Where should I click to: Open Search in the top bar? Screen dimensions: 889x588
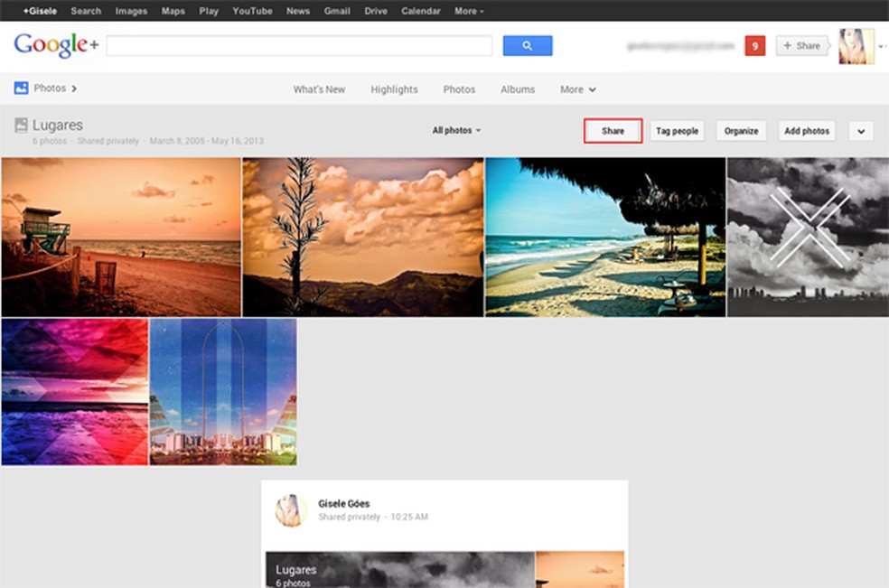[86, 11]
